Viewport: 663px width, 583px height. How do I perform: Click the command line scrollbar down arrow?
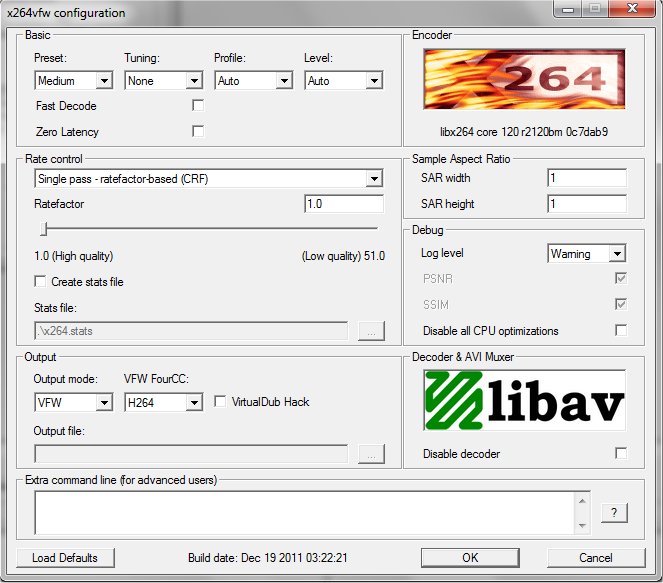pos(582,526)
